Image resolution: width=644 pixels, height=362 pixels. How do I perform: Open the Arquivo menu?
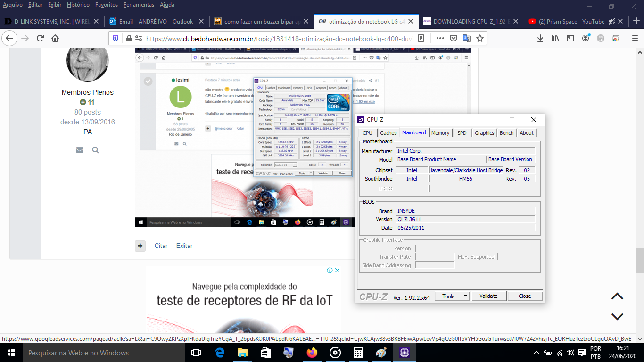(x=13, y=5)
